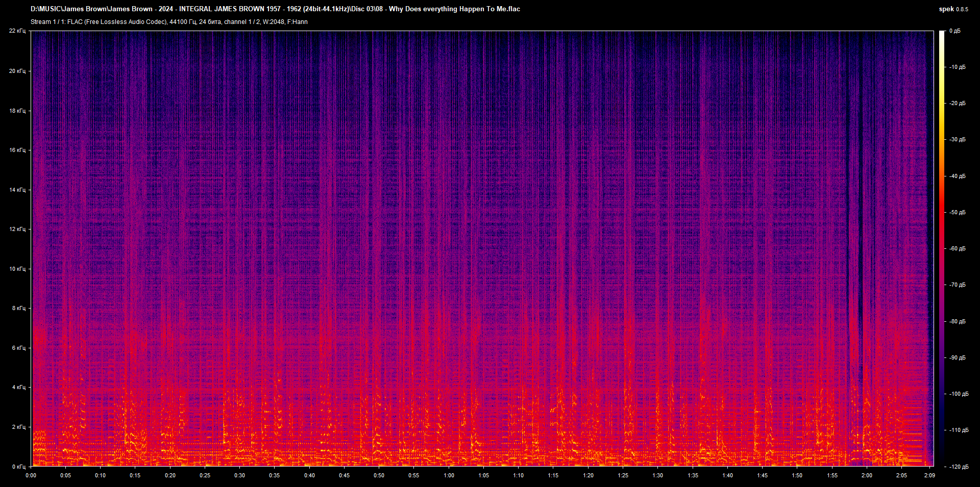Click the file path title text
Viewport: 980px width, 487px height.
(x=275, y=9)
